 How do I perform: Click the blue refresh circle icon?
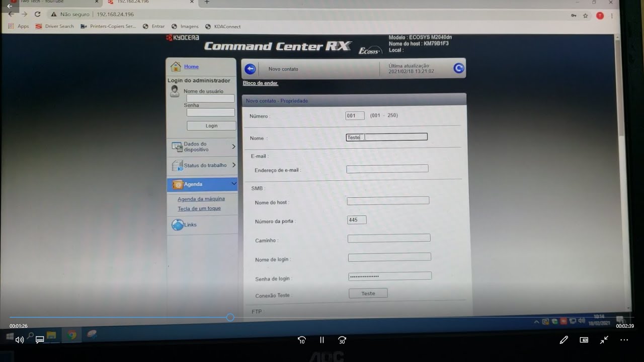458,68
